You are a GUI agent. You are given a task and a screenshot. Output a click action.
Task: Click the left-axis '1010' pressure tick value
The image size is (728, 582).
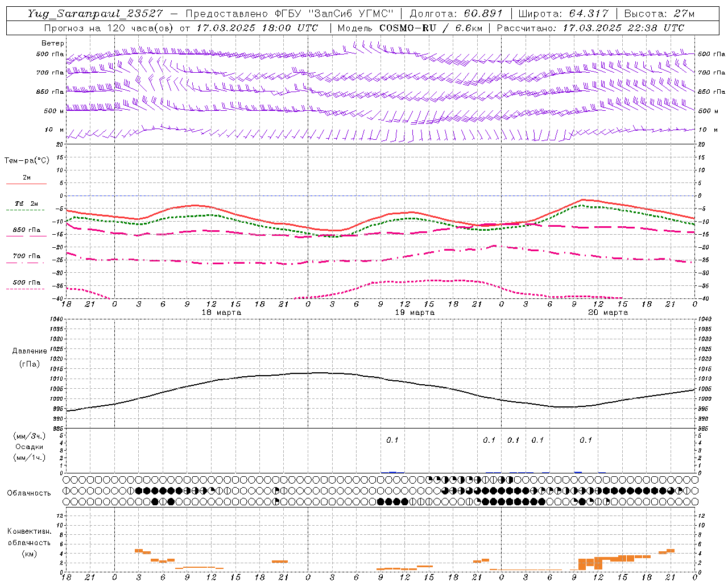point(57,379)
